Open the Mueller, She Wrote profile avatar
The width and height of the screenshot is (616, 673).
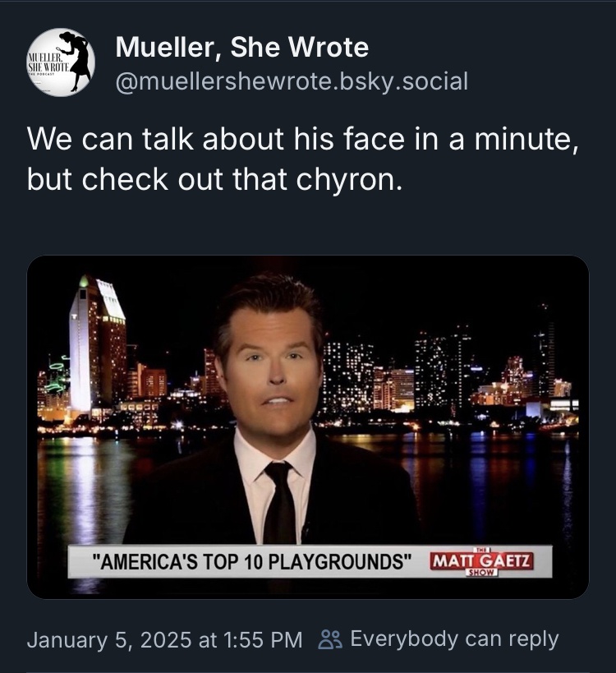(x=61, y=63)
